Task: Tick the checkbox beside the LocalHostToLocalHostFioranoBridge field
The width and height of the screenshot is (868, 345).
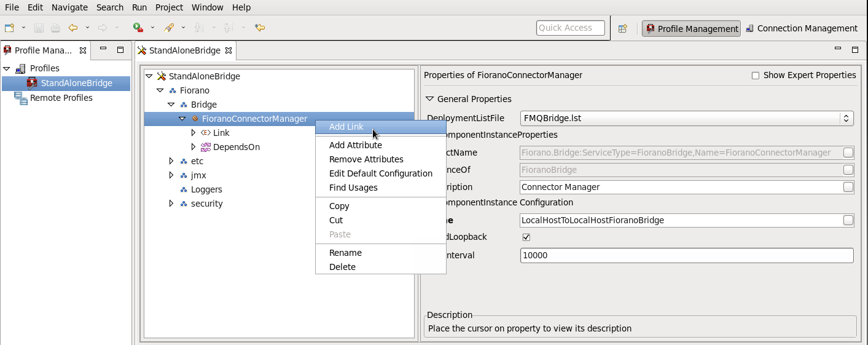Action: [848, 220]
